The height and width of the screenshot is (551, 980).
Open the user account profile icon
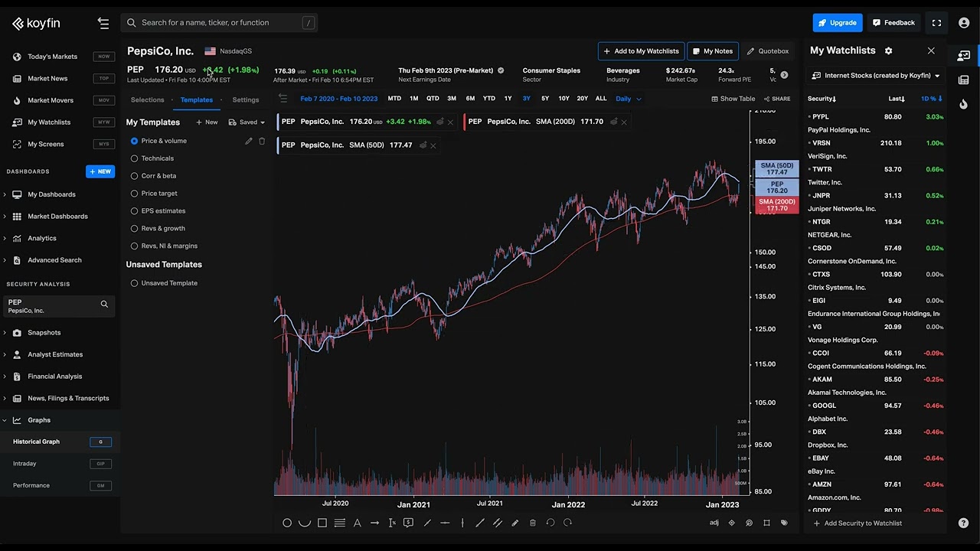tap(964, 23)
